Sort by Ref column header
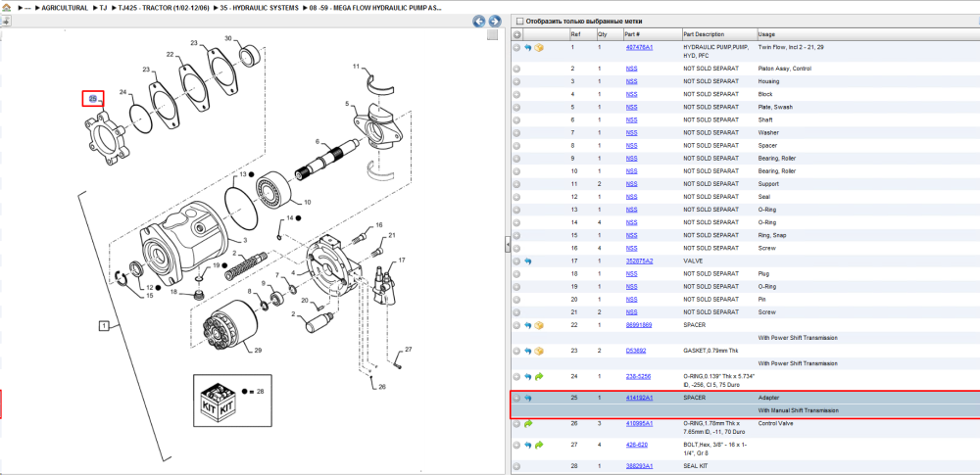Viewport: 980px width, 475px height. pos(575,34)
